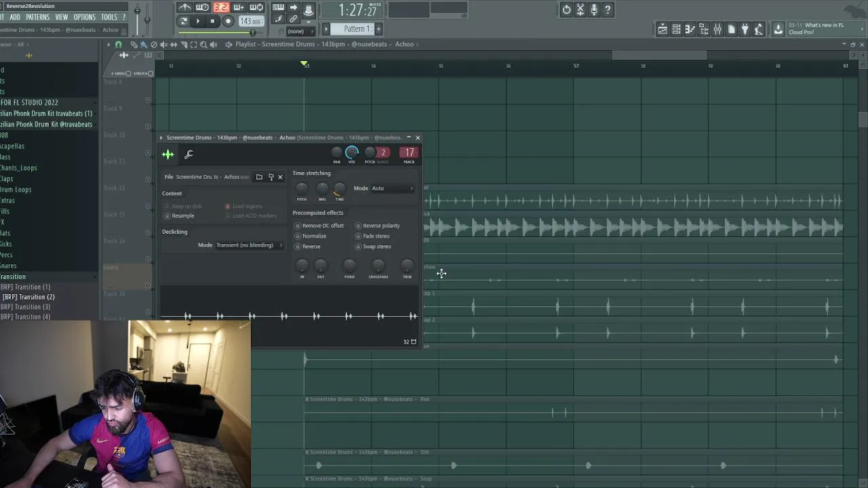Image resolution: width=868 pixels, height=488 pixels.
Task: Click the TRACK 17 mixer routing number
Action: pyautogui.click(x=409, y=152)
